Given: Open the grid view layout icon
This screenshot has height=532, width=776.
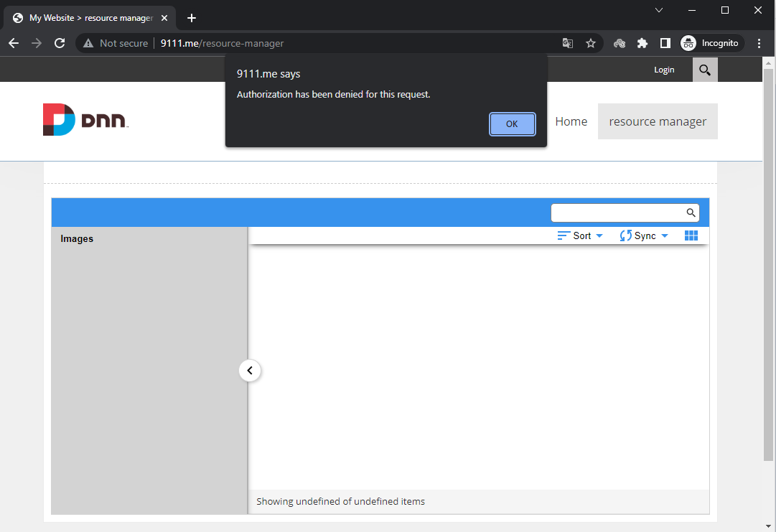Looking at the screenshot, I should pyautogui.click(x=691, y=235).
